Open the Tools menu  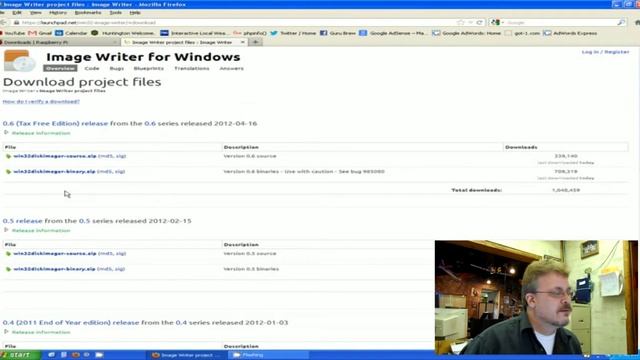pyautogui.click(x=116, y=13)
